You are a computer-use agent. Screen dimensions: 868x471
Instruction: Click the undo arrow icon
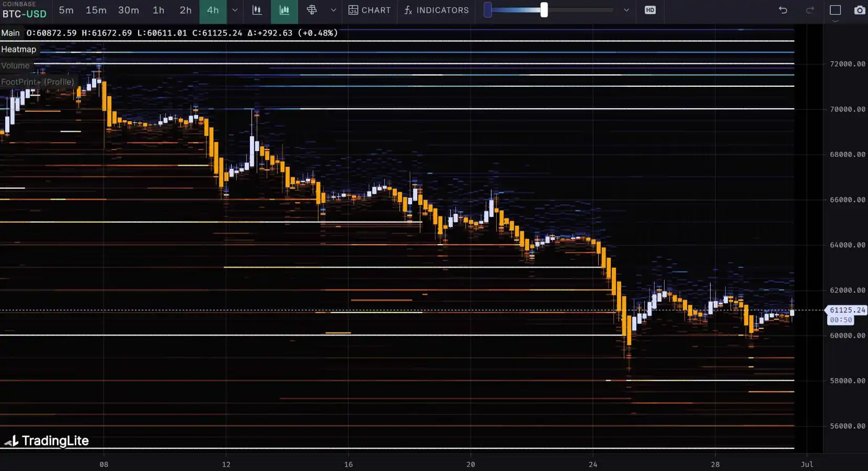783,10
